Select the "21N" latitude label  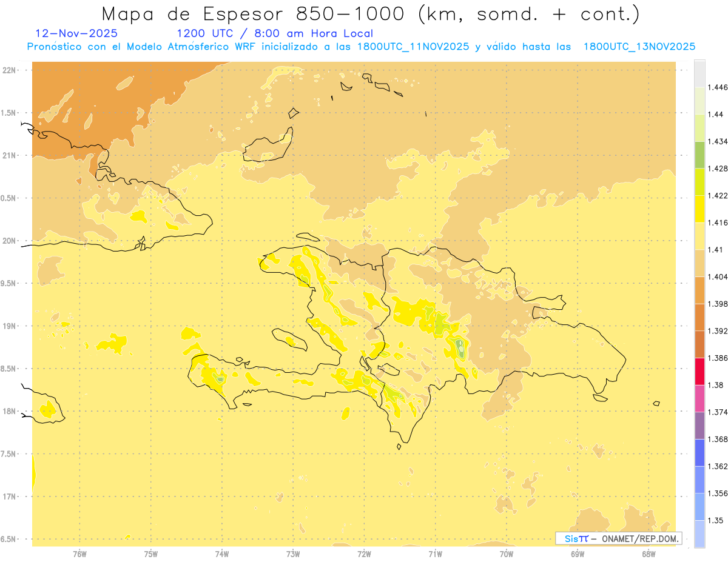click(9, 155)
